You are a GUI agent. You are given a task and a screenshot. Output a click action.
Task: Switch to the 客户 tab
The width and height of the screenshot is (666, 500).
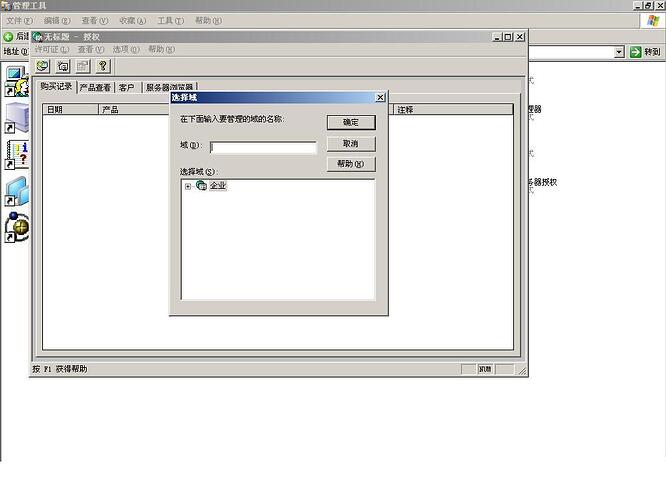tap(128, 88)
